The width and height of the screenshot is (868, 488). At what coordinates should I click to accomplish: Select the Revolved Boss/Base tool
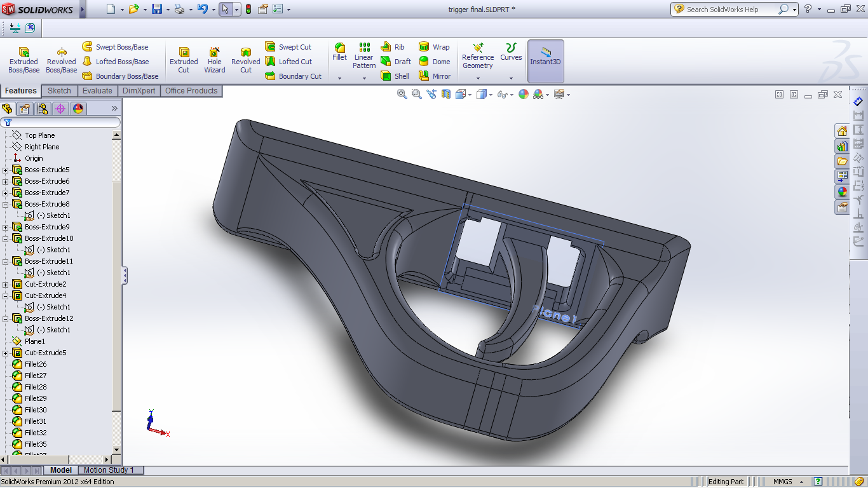click(61, 60)
